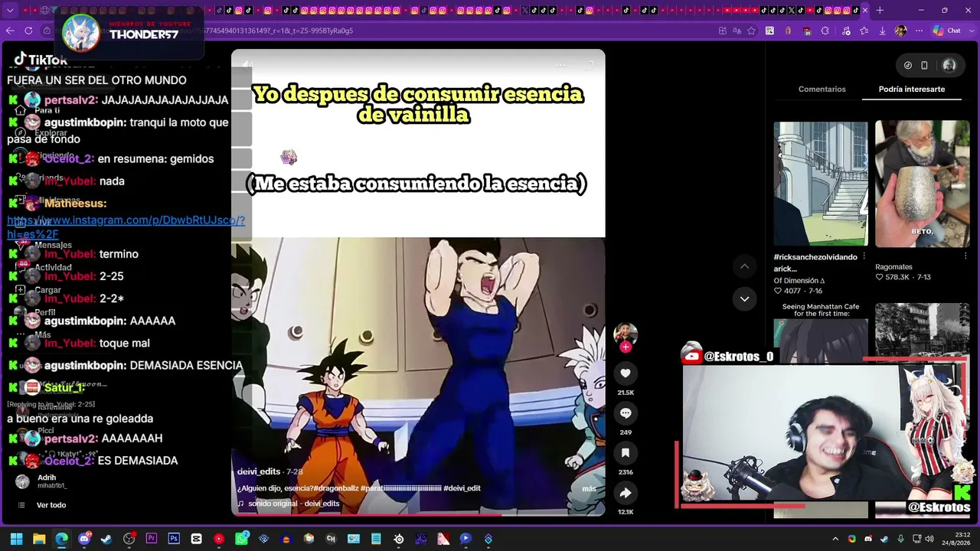This screenshot has width=980, height=551.
Task: Open the instagram.com link in chat
Action: tap(126, 227)
